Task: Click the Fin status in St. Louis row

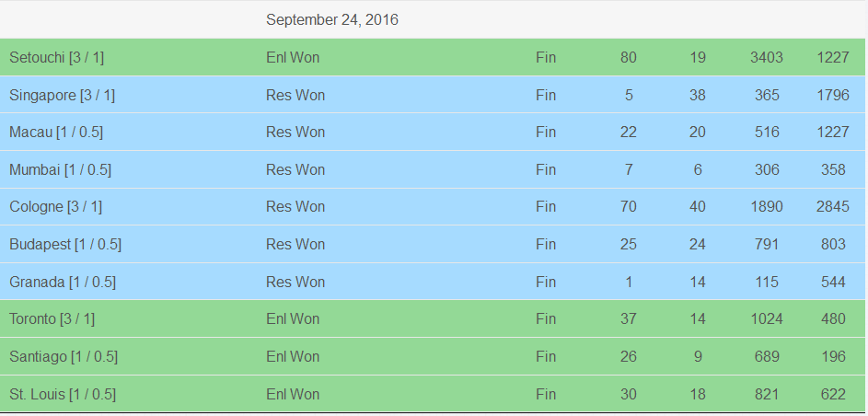Action: (x=546, y=395)
